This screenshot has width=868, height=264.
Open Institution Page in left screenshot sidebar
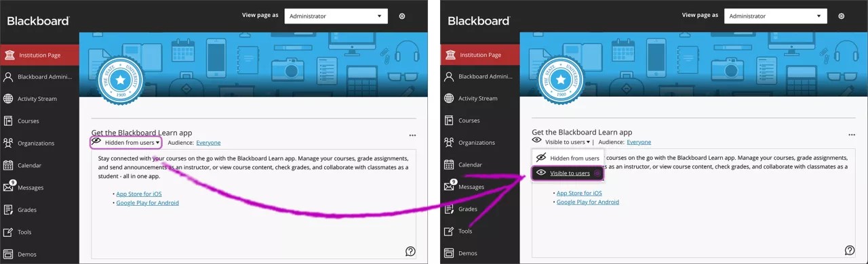tap(39, 55)
